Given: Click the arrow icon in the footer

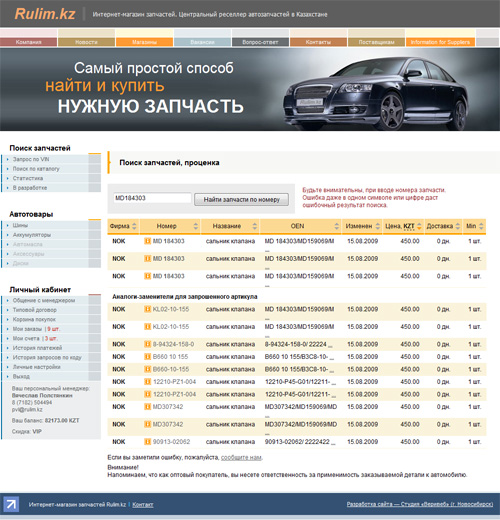Looking at the screenshot, I should coord(11,504).
